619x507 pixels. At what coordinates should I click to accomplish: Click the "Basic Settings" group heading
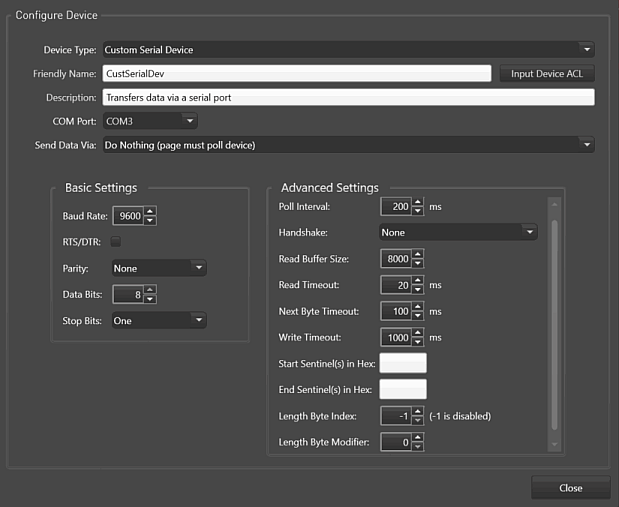coord(101,188)
